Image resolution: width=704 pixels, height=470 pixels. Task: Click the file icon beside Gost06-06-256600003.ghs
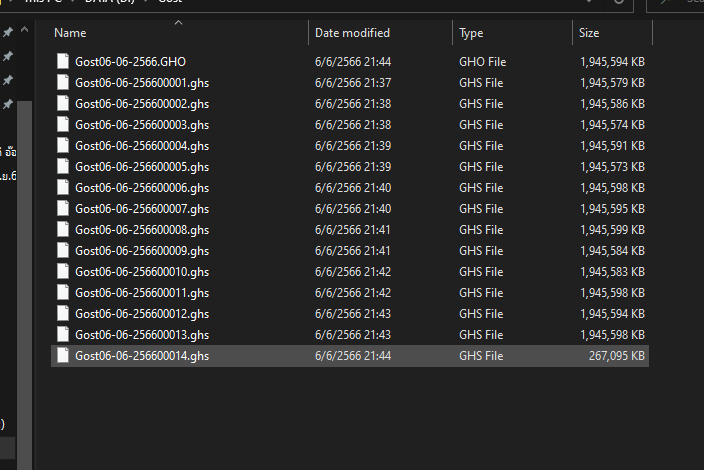pyautogui.click(x=63, y=125)
